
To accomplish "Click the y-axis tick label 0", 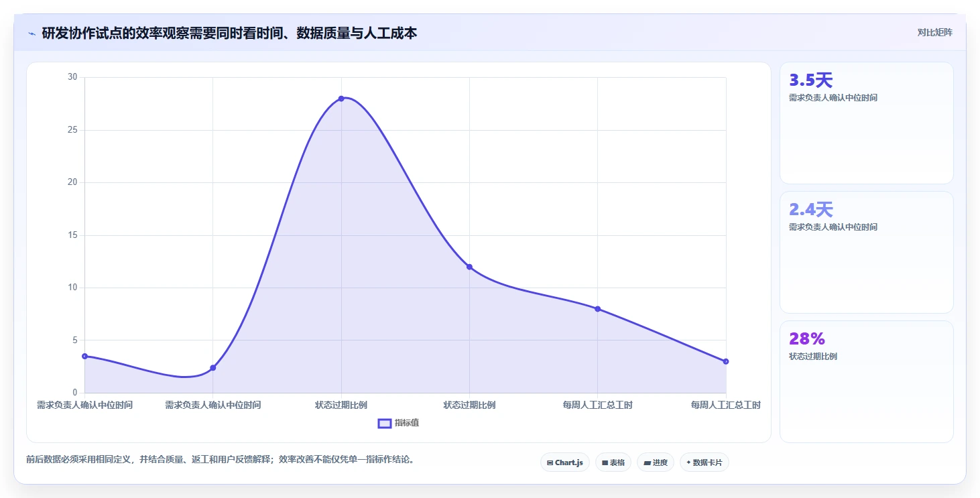I will coord(75,393).
